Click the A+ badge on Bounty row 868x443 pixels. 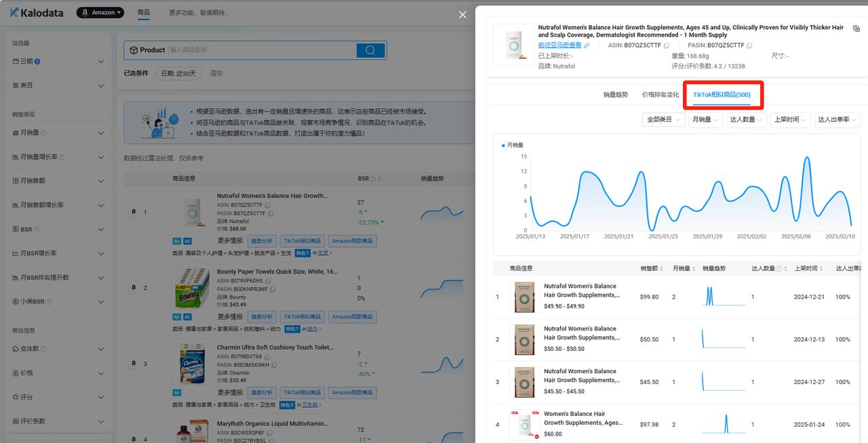coord(177,316)
